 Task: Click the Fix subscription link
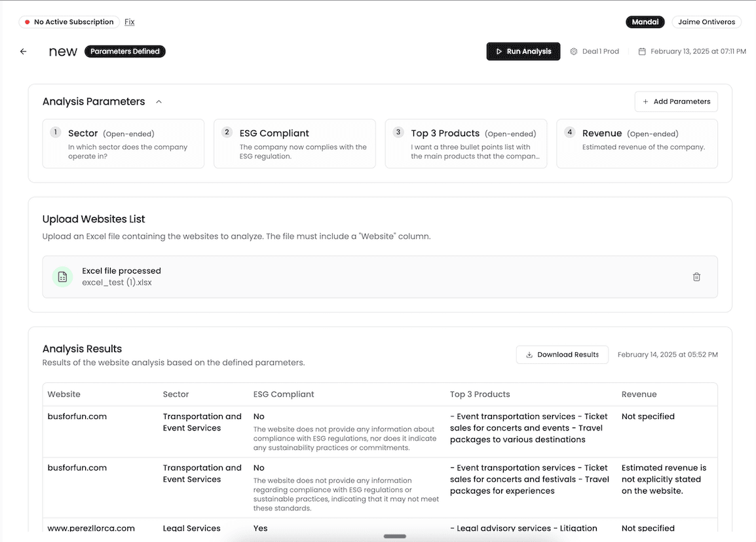coord(130,22)
